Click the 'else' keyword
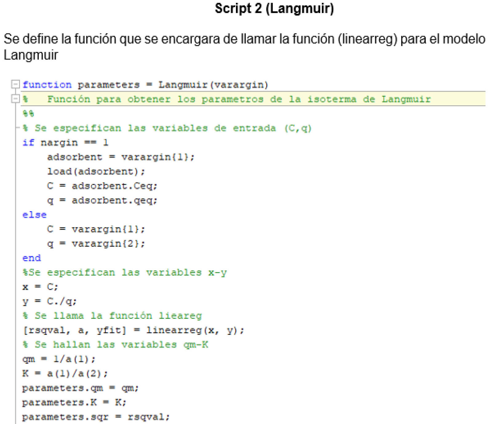504x424 pixels. (34, 215)
